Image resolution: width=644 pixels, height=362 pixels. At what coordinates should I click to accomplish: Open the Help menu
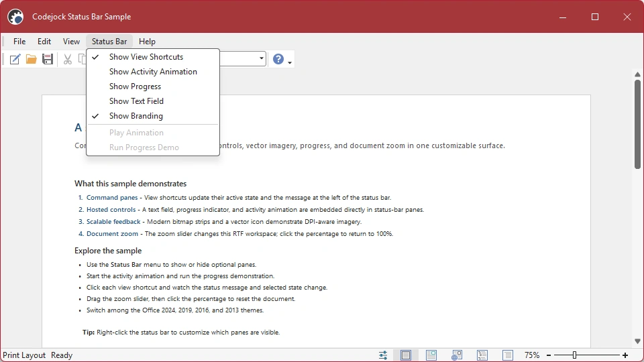[147, 42]
